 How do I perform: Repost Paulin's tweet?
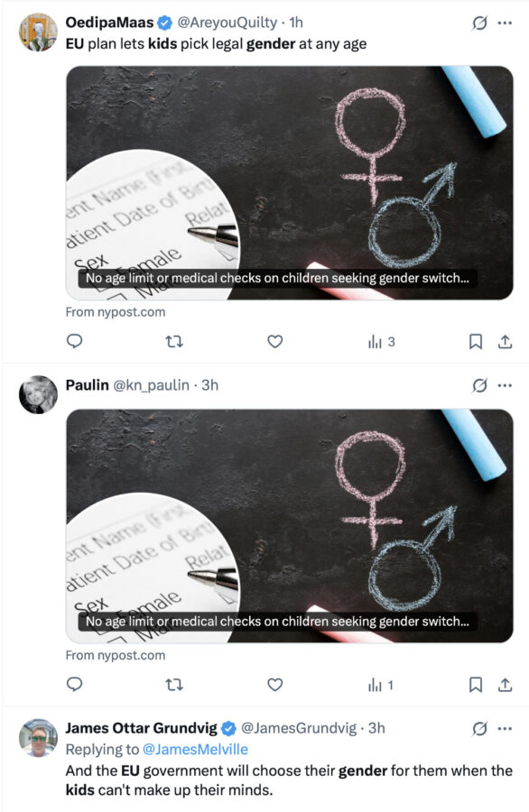(x=174, y=685)
